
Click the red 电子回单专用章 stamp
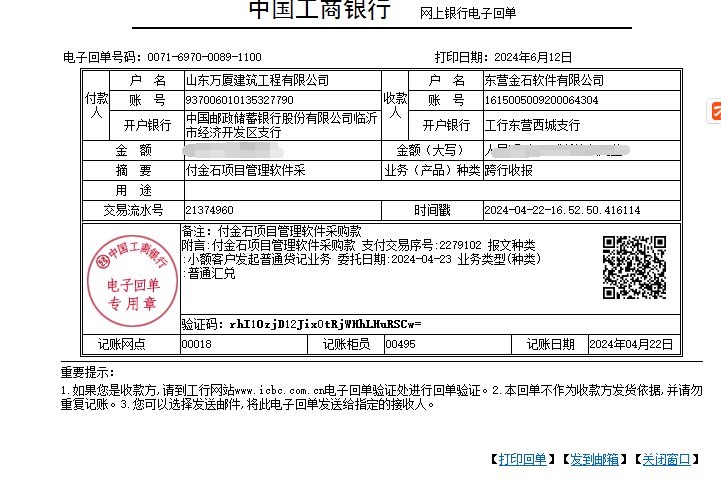[132, 281]
